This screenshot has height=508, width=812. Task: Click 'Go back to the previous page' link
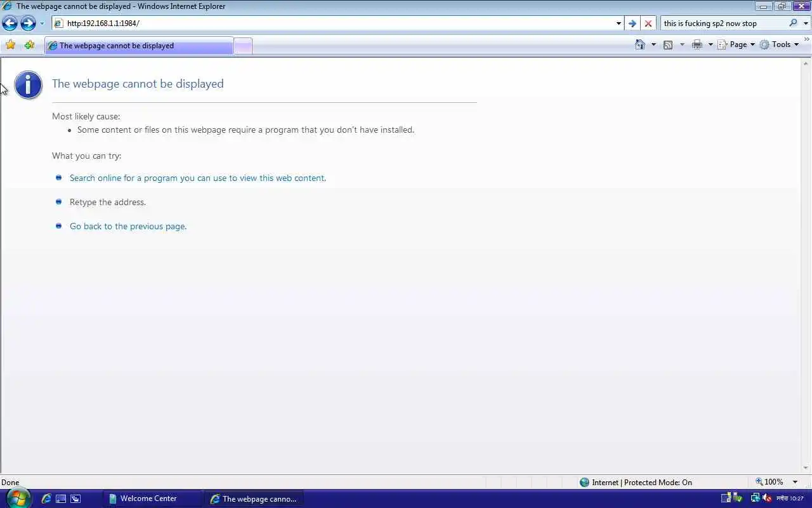[x=128, y=226]
